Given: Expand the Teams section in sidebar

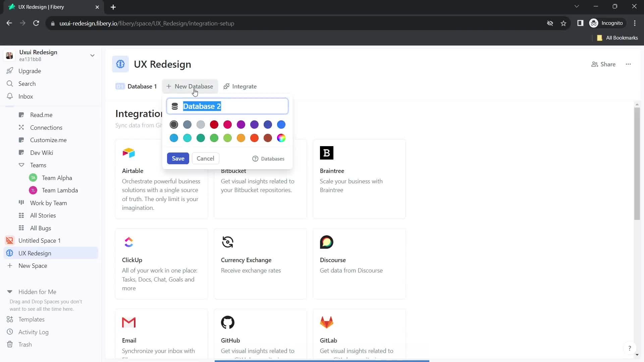Looking at the screenshot, I should tap(21, 165).
